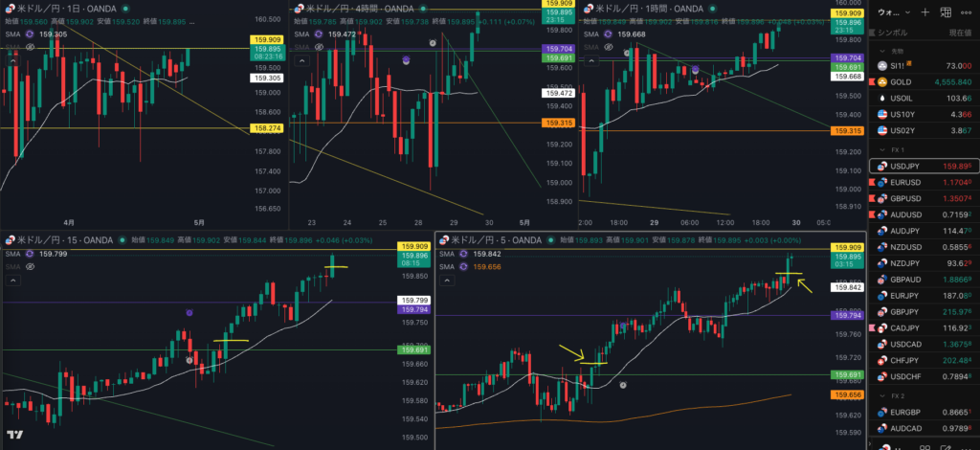The height and width of the screenshot is (450, 980).
Task: Show the hidden SMA on the 4-hour chart
Action: point(318,46)
